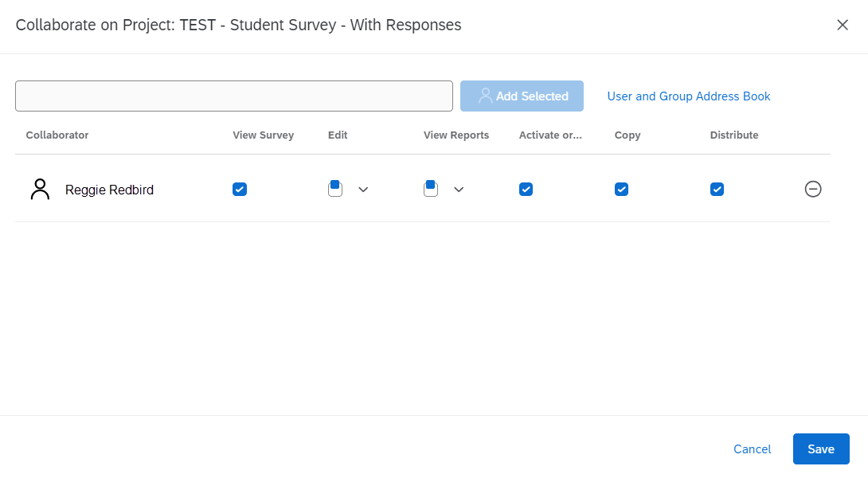Expand the Edit permissions dropdown arrow
868x478 pixels.
(x=363, y=190)
